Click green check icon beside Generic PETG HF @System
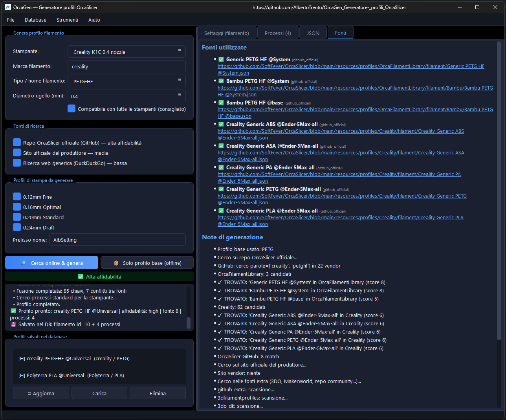 click(221, 59)
